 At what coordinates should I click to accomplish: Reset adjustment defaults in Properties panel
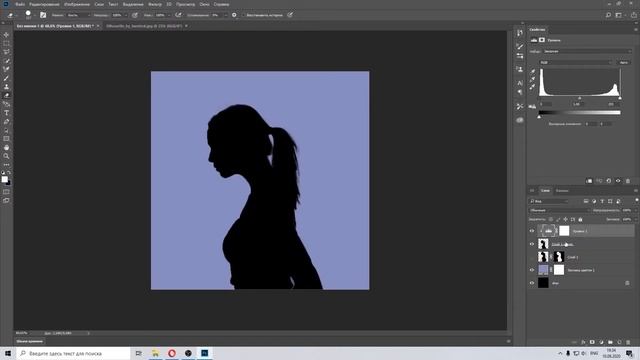[x=609, y=181]
